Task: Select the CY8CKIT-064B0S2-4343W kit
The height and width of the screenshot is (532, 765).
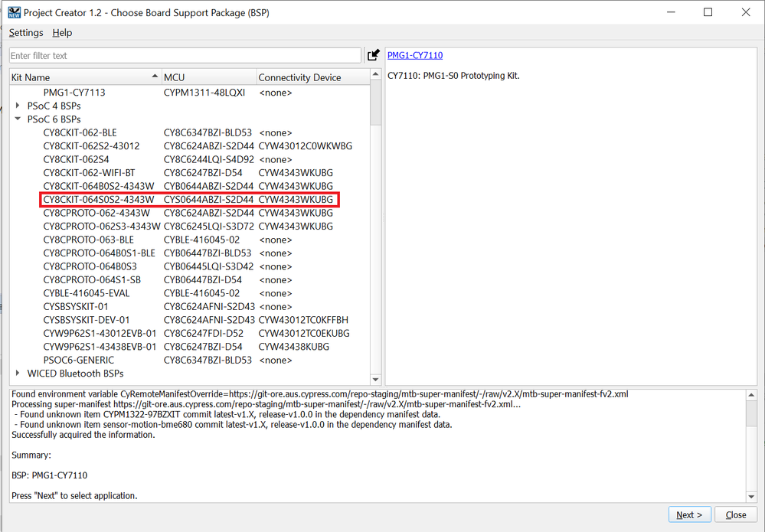Action: (x=99, y=186)
